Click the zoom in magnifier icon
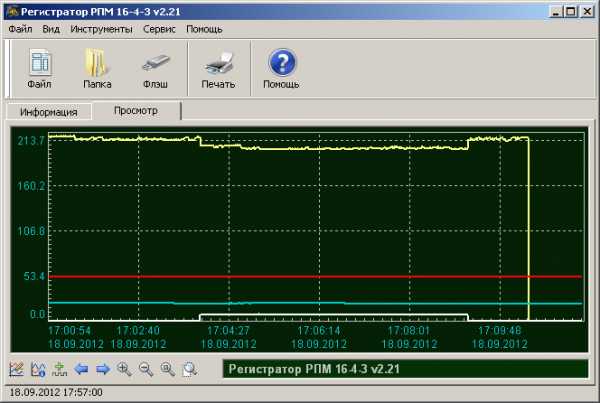The image size is (600, 403). pyautogui.click(x=124, y=369)
